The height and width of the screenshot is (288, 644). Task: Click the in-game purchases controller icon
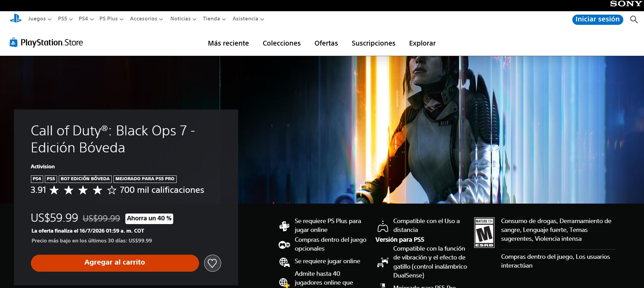pos(284,244)
